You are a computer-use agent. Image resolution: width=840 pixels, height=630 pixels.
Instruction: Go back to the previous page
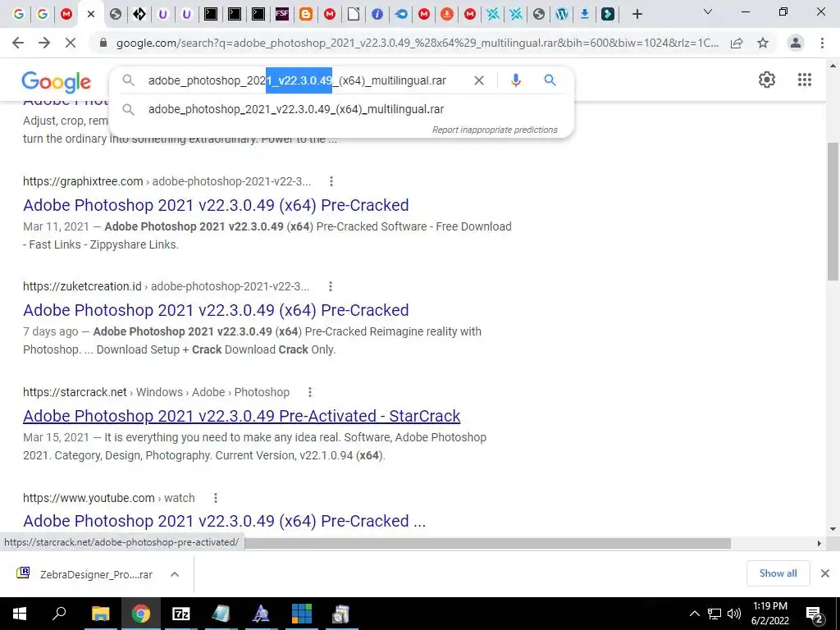click(18, 43)
